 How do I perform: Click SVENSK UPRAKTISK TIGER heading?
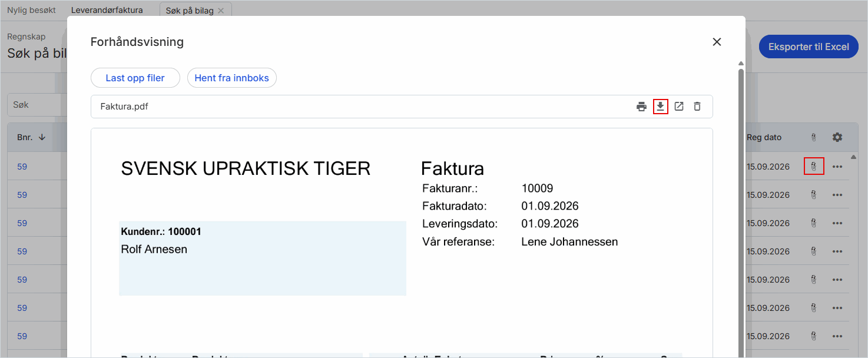[x=246, y=168]
